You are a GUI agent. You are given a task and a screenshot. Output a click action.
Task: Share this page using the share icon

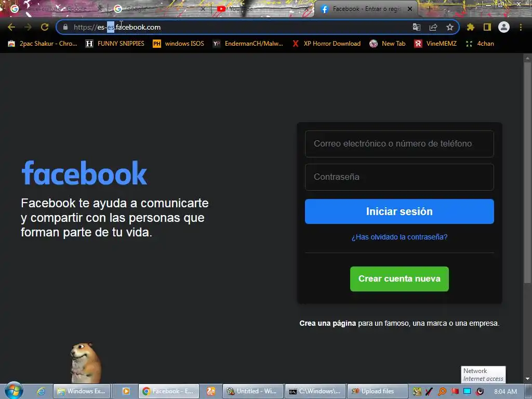point(433,27)
